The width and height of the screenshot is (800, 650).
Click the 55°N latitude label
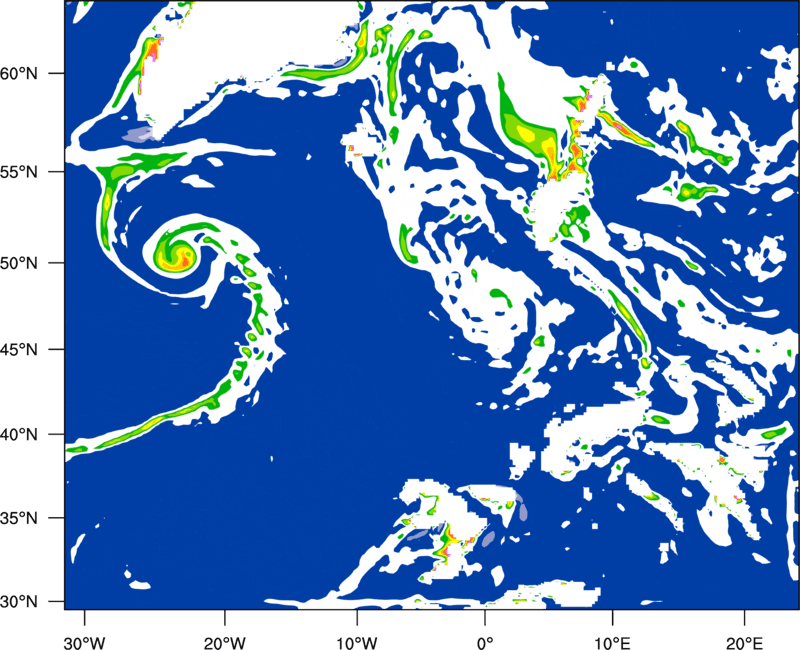[x=19, y=172]
